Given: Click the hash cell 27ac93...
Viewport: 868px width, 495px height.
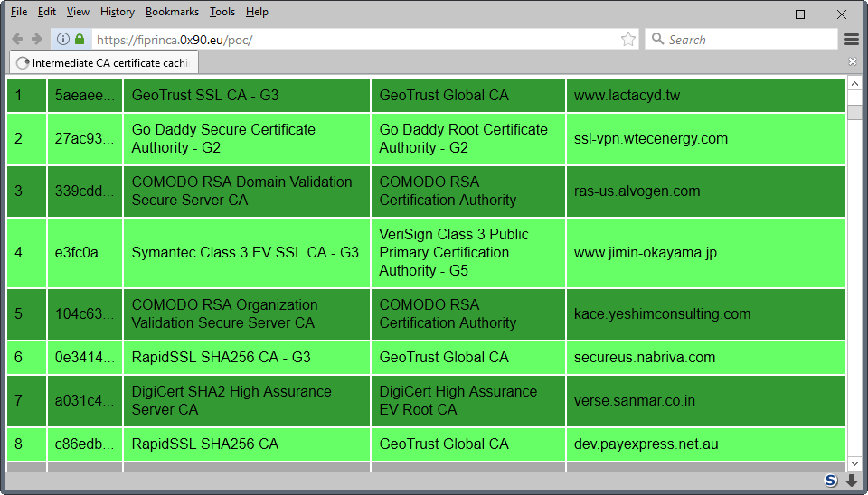Looking at the screenshot, I should click(85, 139).
